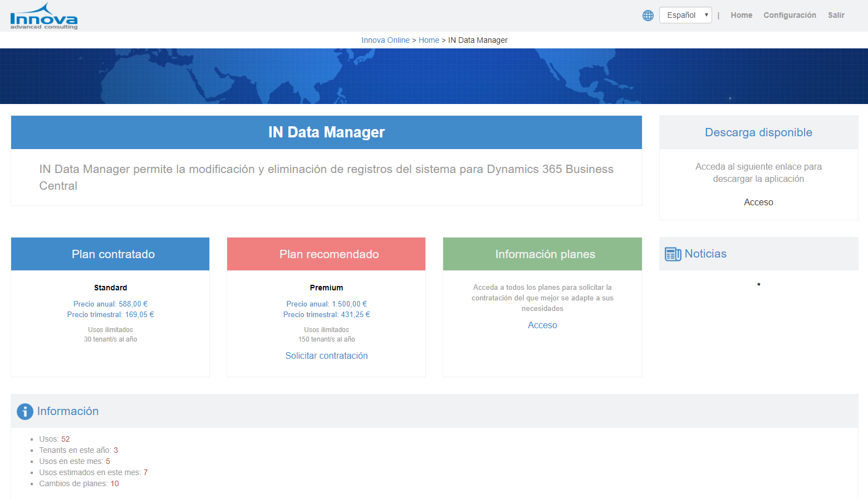Select the Premium plan name
Screen dimensions: 868x499
(326, 288)
